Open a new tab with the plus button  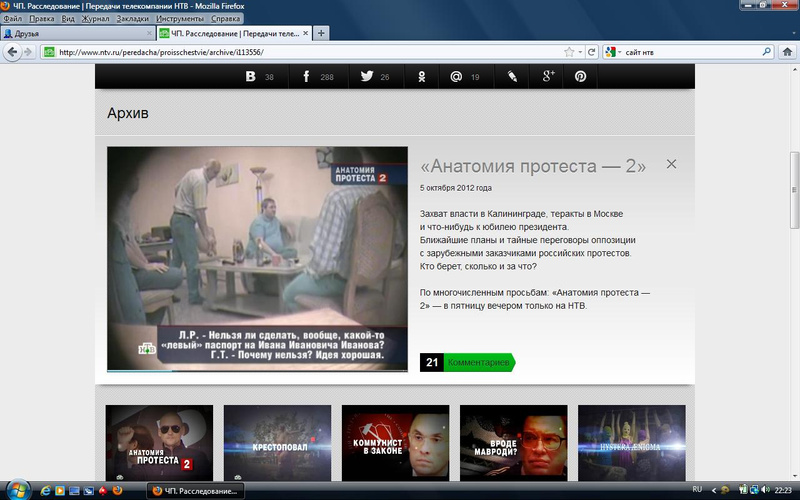pos(321,33)
